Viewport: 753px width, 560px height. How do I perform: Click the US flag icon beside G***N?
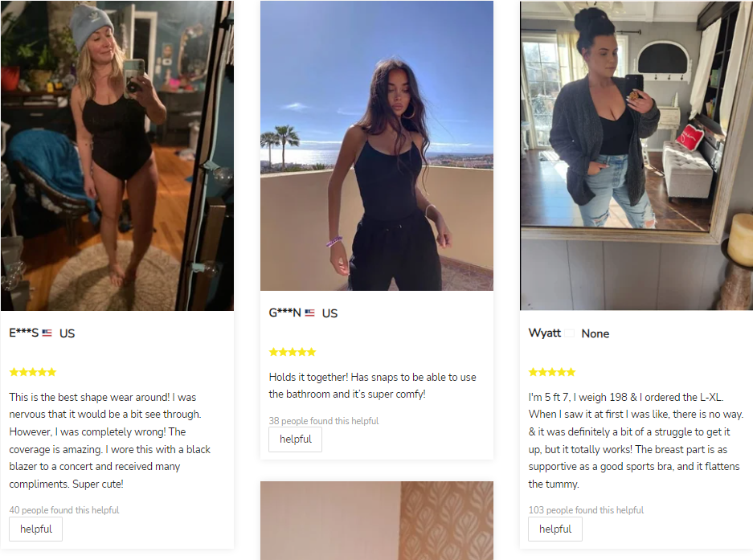309,313
